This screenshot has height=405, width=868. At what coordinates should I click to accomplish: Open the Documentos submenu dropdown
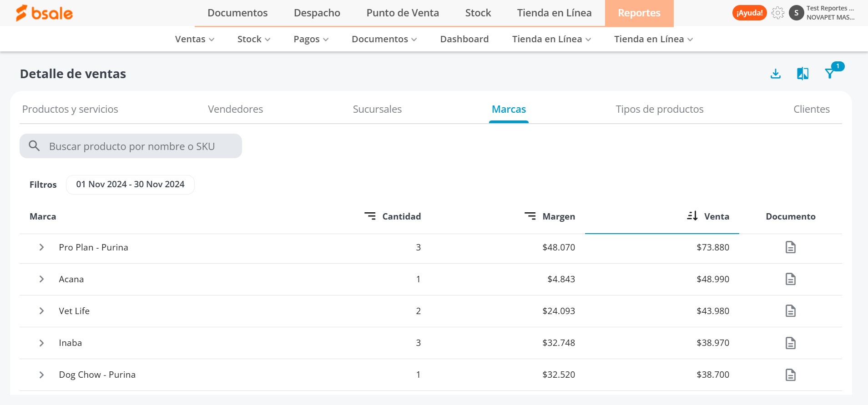click(384, 39)
